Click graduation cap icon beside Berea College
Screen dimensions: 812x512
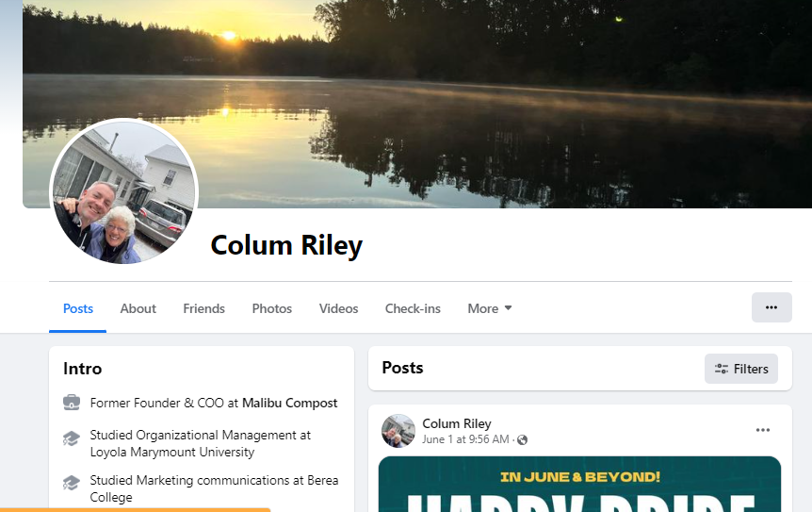click(x=72, y=484)
